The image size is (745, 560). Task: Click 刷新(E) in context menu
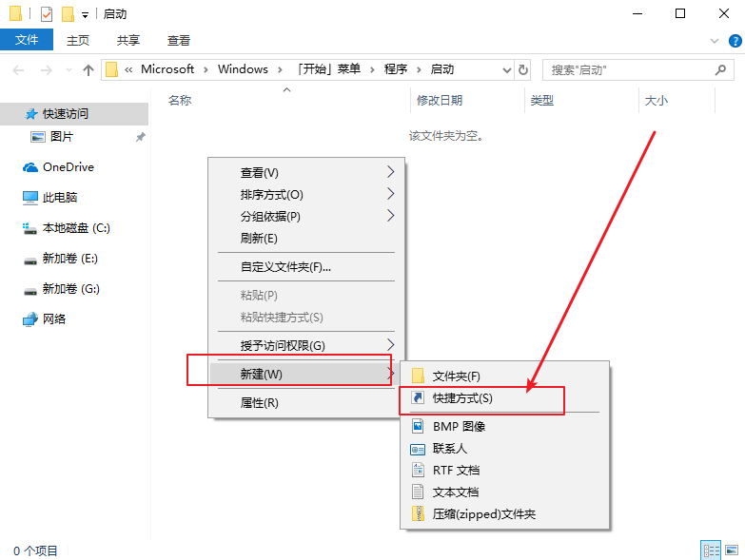coord(260,238)
